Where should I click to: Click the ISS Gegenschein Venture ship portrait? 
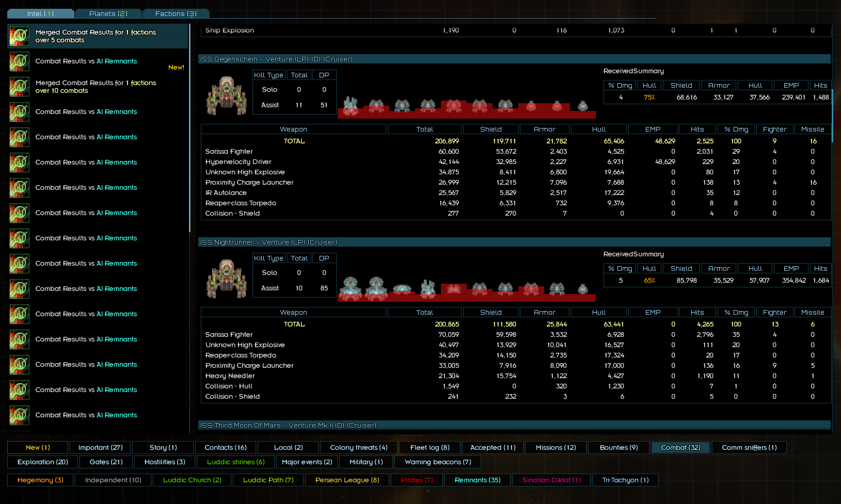coord(227,95)
